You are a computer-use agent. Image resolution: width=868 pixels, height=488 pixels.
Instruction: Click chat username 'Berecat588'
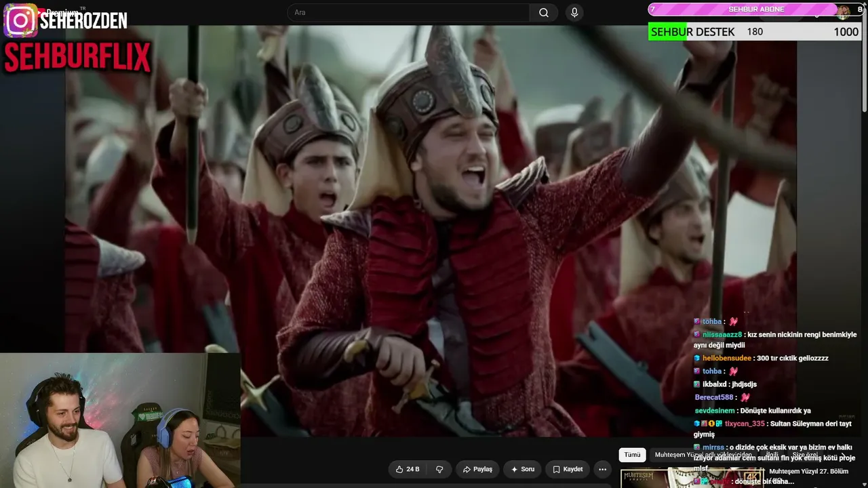click(x=714, y=397)
